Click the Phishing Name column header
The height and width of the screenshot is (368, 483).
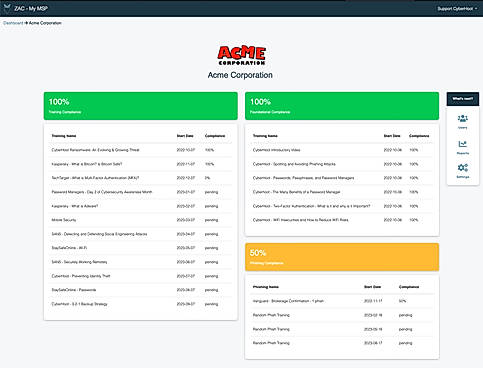[266, 287]
